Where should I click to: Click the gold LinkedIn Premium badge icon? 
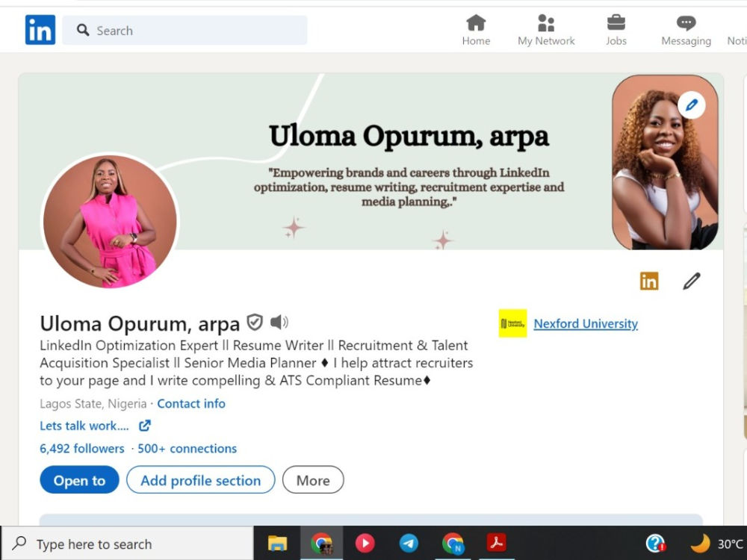pos(649,281)
